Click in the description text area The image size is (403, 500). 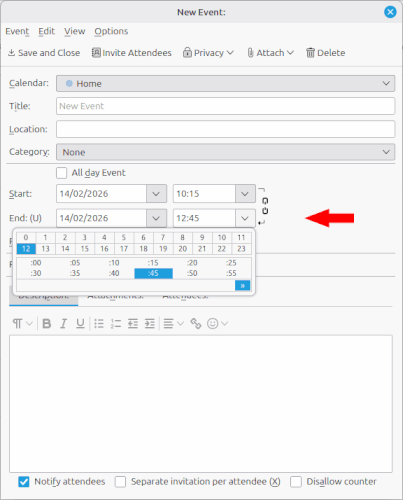[x=201, y=404]
